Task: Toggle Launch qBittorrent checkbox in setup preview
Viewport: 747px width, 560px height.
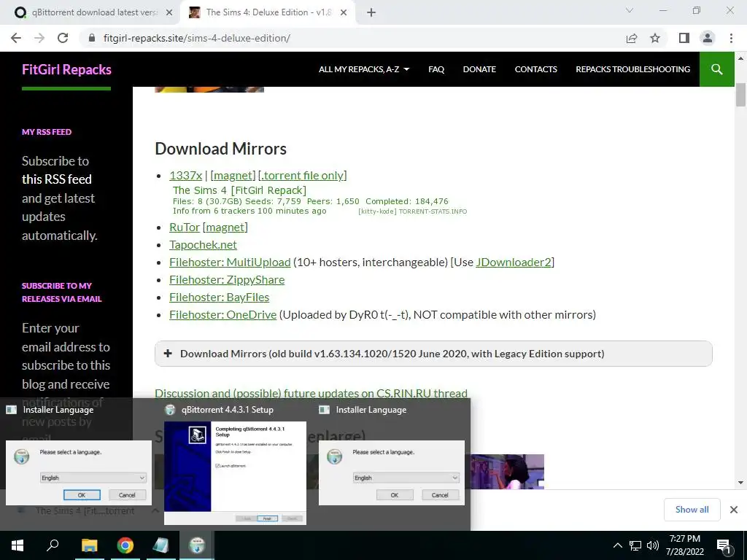Action: (217, 466)
